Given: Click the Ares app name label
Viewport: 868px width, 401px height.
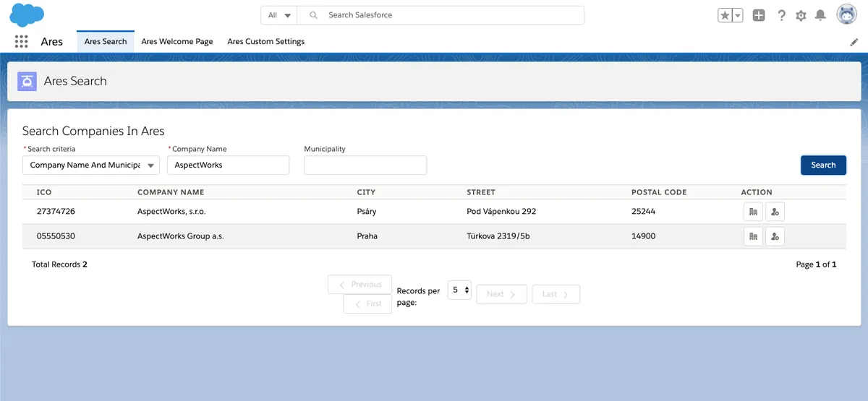Looking at the screenshot, I should pyautogui.click(x=52, y=42).
